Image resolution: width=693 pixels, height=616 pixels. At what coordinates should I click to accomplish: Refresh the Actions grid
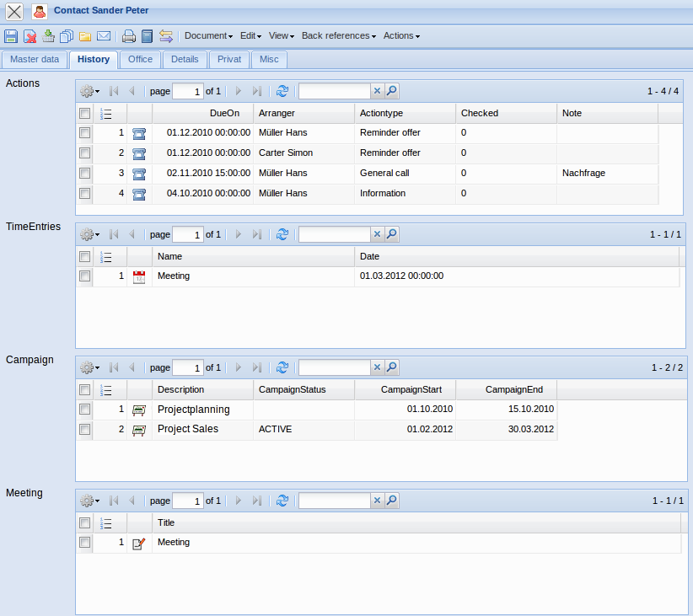tap(282, 91)
